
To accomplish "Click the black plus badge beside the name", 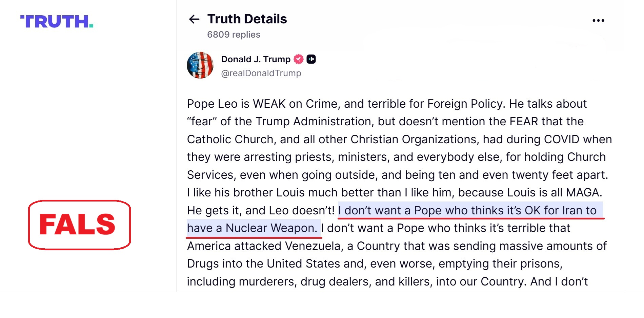I will click(x=311, y=59).
